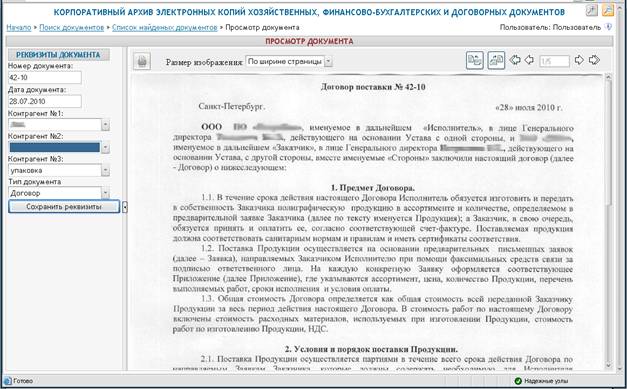
Task: Click the Готово status bar icon
Action: 8,381
